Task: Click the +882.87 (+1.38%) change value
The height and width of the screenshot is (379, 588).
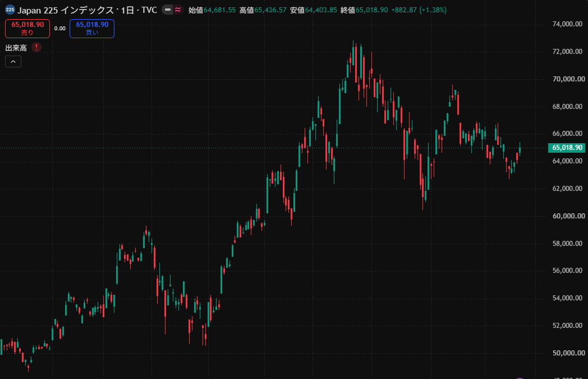Action: click(419, 10)
